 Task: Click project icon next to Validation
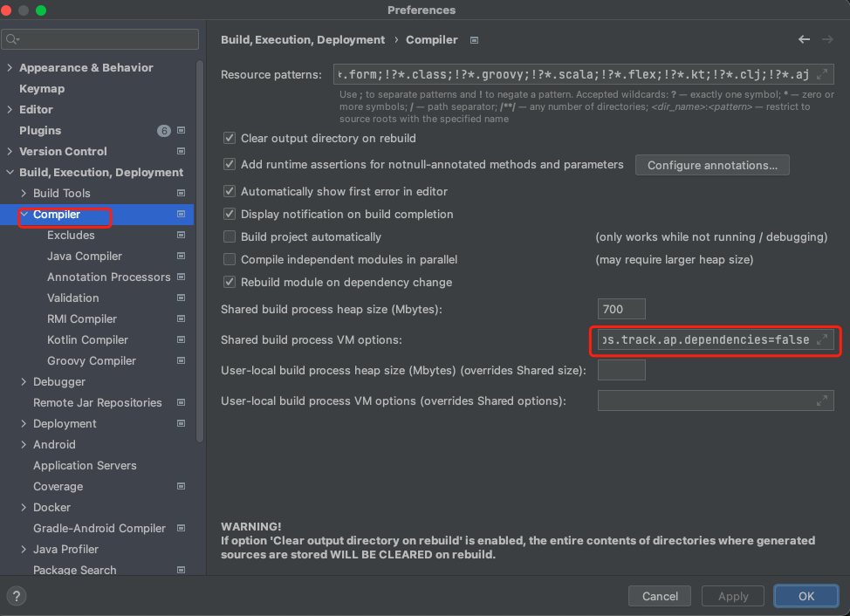pyautogui.click(x=181, y=298)
